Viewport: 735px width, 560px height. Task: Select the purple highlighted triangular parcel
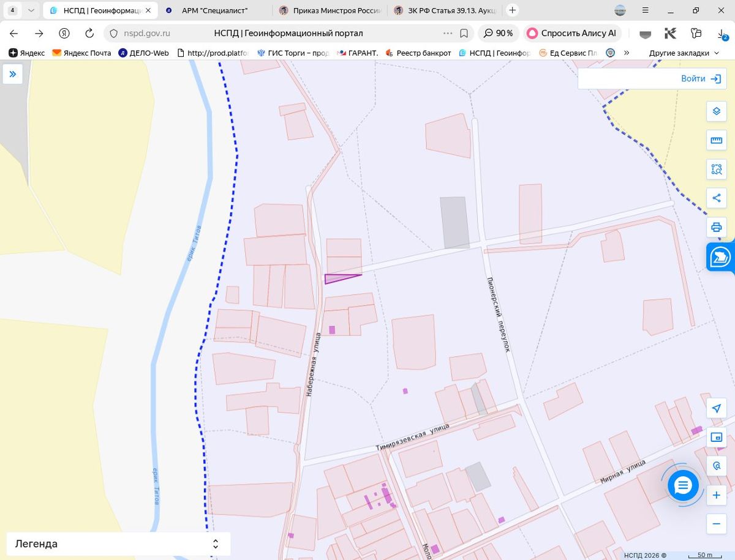coord(337,279)
